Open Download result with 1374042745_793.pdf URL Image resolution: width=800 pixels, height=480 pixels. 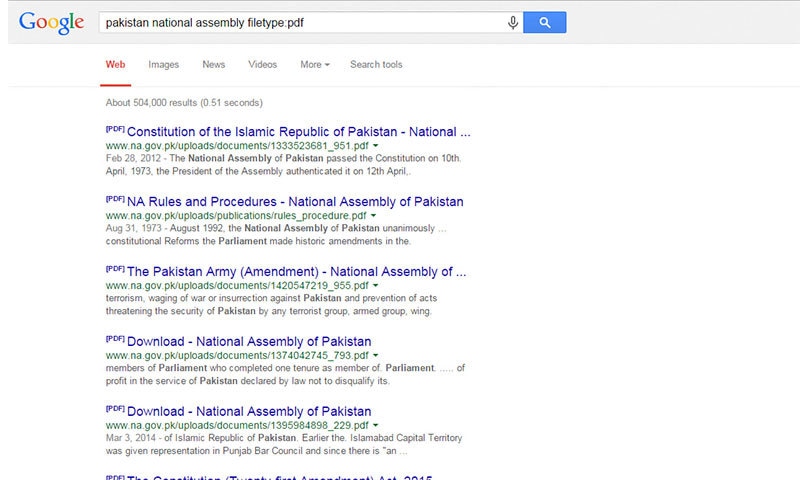[249, 342]
